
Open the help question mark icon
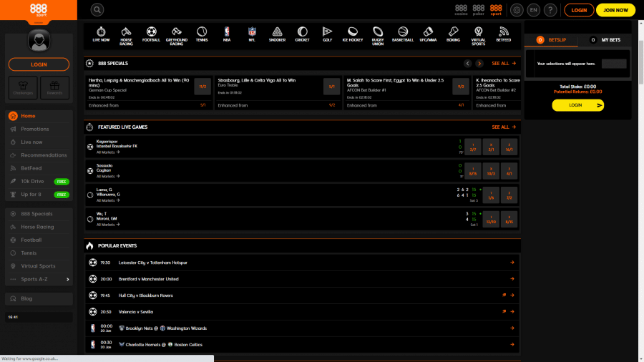point(550,10)
